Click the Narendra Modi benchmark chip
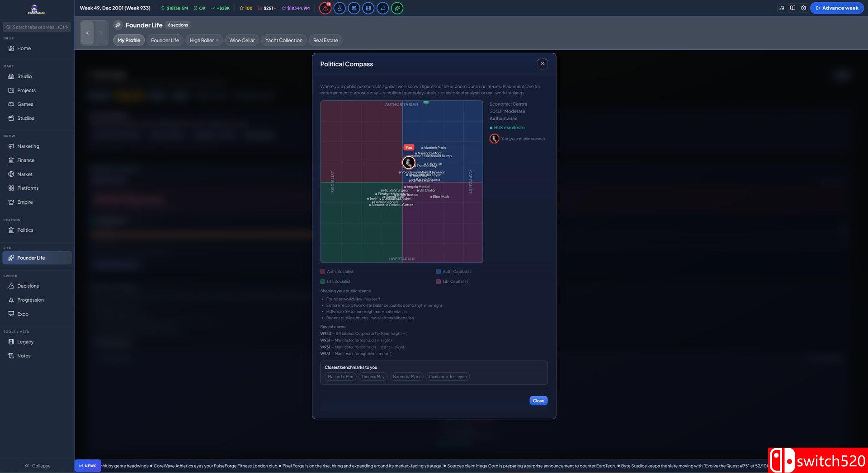This screenshot has height=473, width=868. click(x=406, y=377)
